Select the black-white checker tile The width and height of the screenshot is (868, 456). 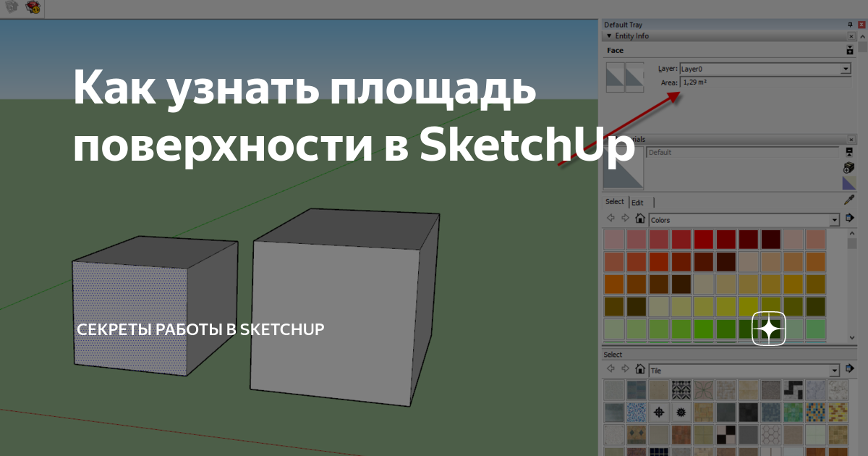(726, 435)
